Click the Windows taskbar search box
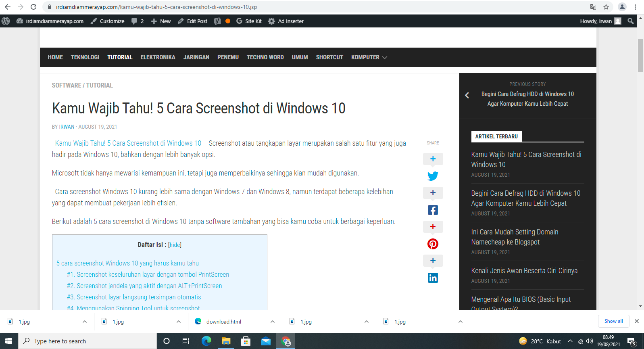Image resolution: width=644 pixels, height=349 pixels. pos(88,341)
